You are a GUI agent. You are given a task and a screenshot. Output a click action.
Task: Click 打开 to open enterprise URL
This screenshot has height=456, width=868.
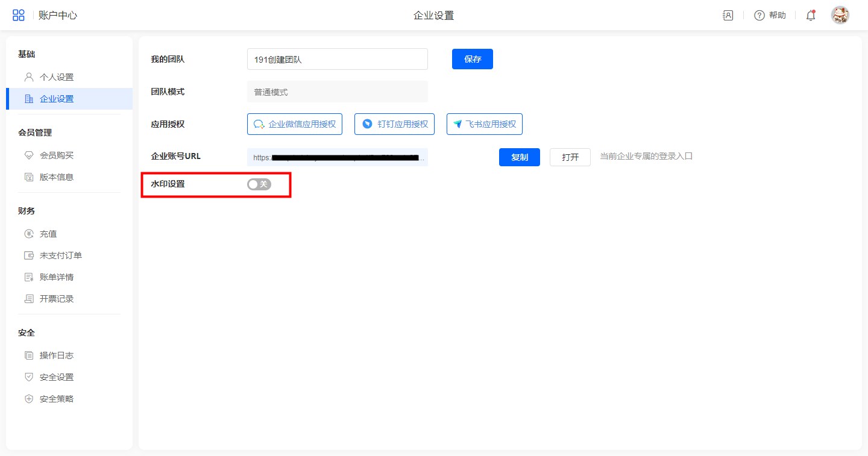point(570,157)
